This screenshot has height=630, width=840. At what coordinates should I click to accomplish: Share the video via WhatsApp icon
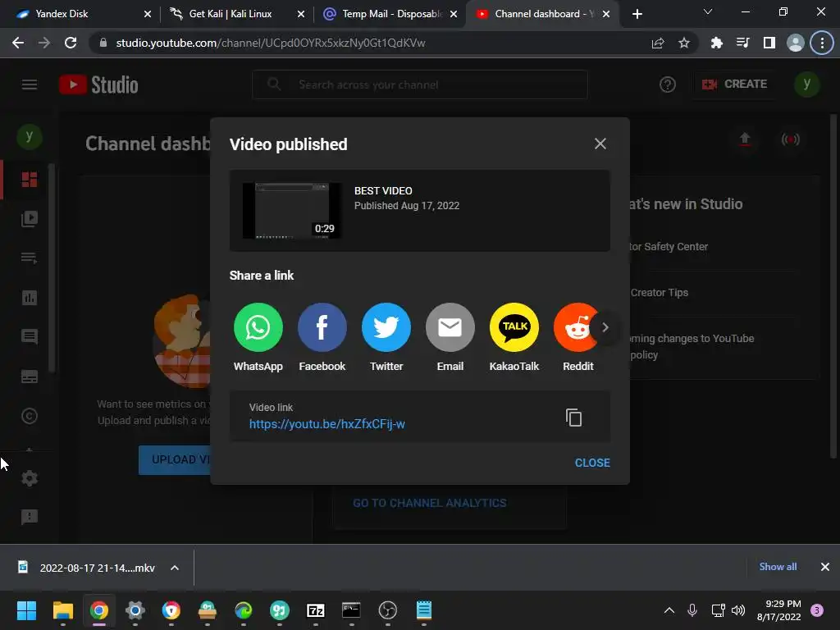coord(258,327)
